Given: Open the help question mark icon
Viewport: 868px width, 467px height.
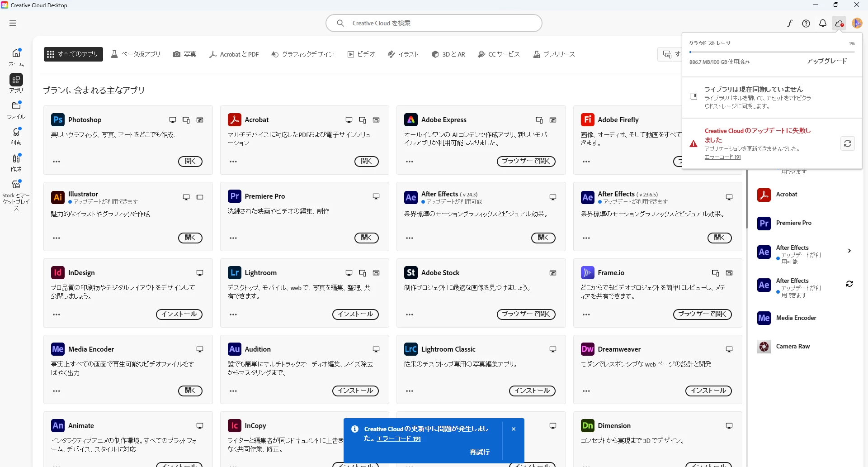Looking at the screenshot, I should [806, 24].
